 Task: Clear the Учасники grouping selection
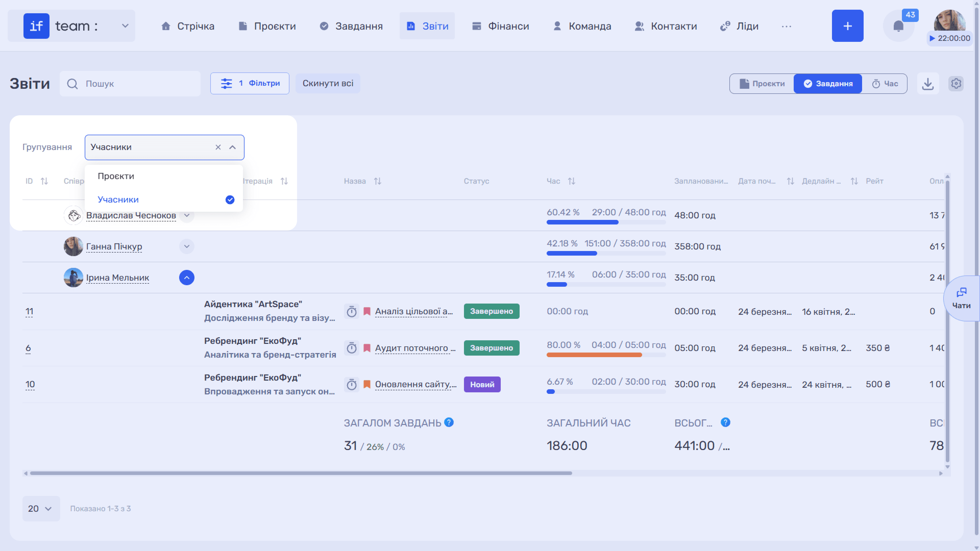coord(218,147)
